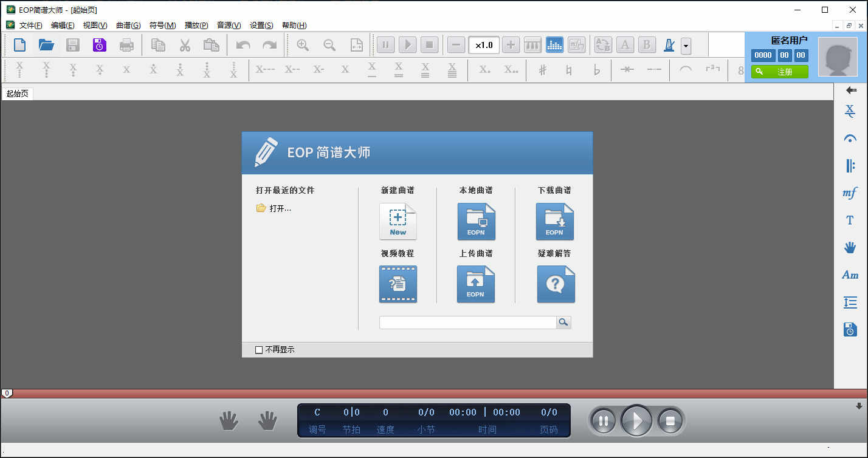Click the metronome icon on the toolbar
The image size is (868, 458).
(668, 44)
